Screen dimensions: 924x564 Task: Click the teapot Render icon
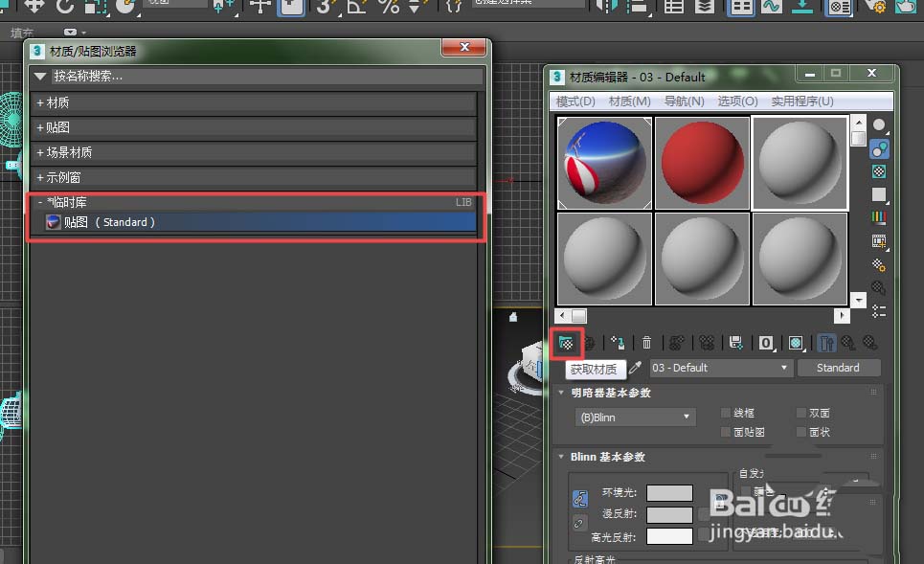tap(906, 7)
